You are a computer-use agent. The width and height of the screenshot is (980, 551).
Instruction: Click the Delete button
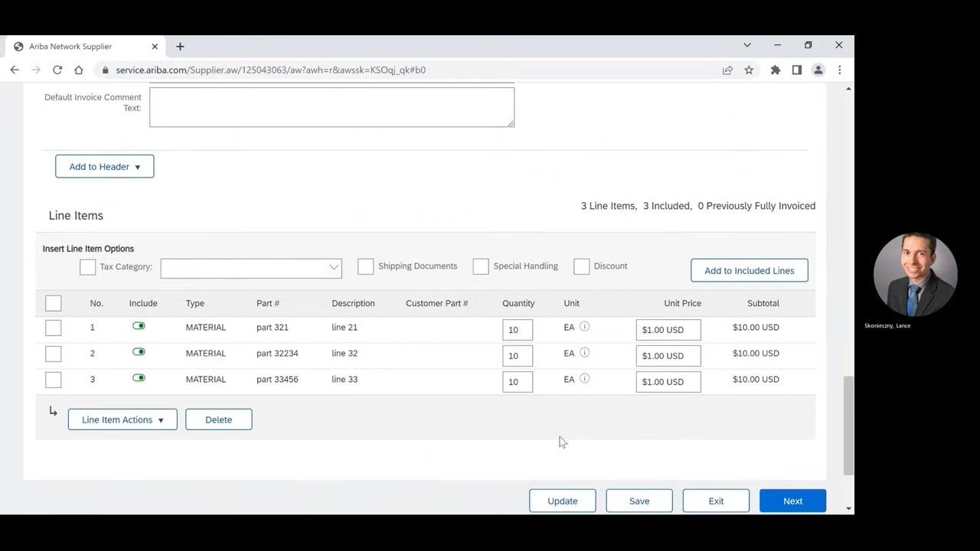click(219, 419)
